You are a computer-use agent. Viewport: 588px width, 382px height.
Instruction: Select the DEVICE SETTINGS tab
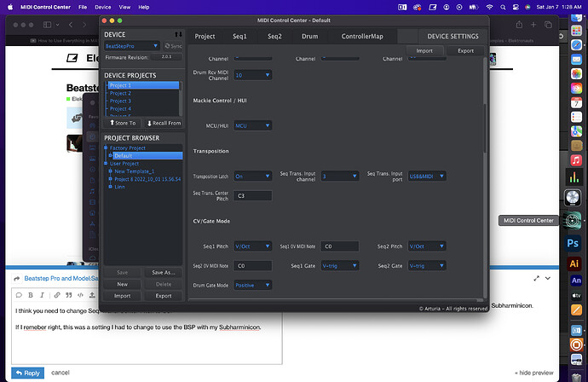pos(453,37)
